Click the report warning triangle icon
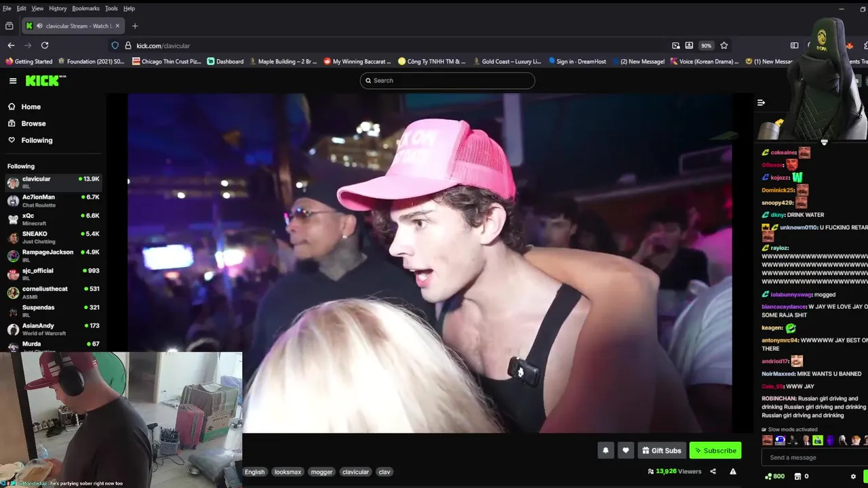 click(x=733, y=472)
